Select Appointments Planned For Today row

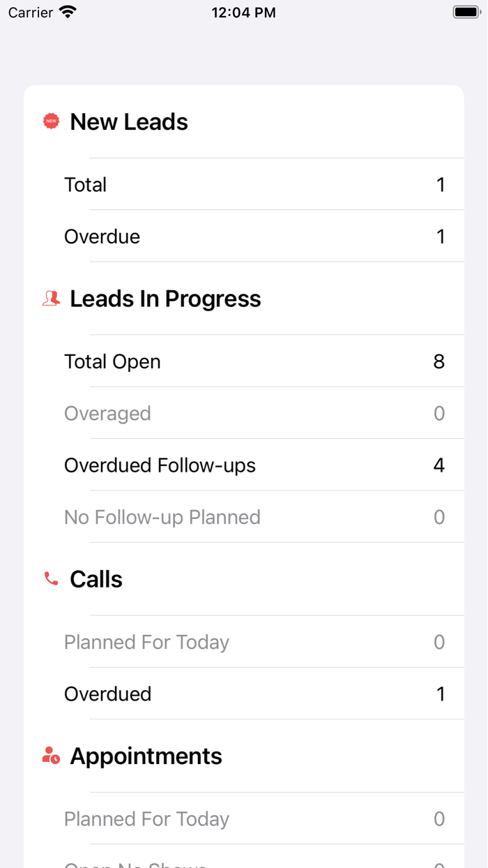point(254,818)
